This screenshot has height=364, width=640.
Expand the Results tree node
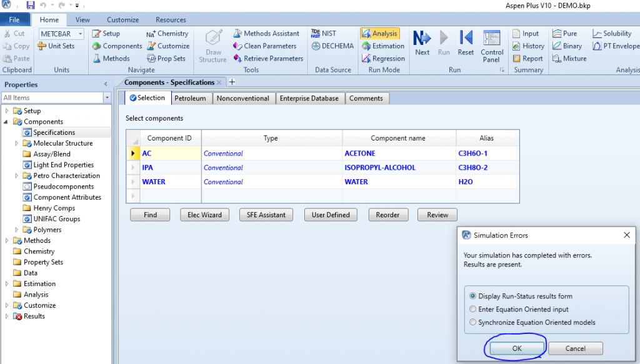point(6,317)
